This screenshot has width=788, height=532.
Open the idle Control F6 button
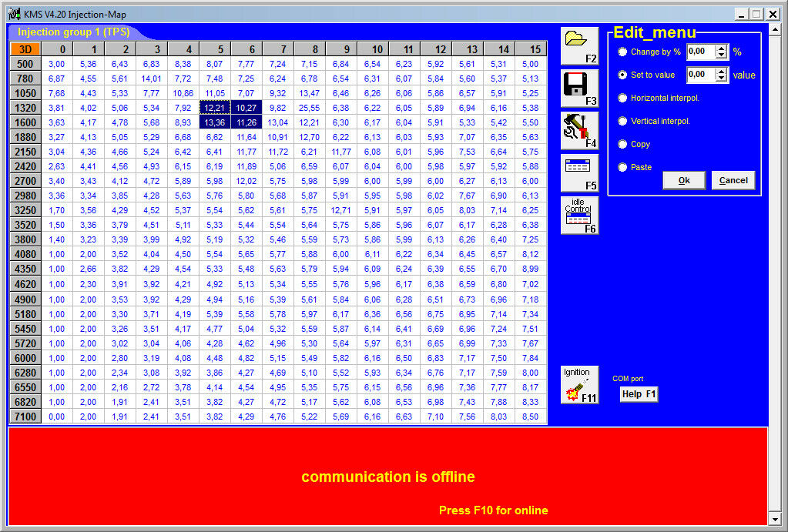click(579, 216)
